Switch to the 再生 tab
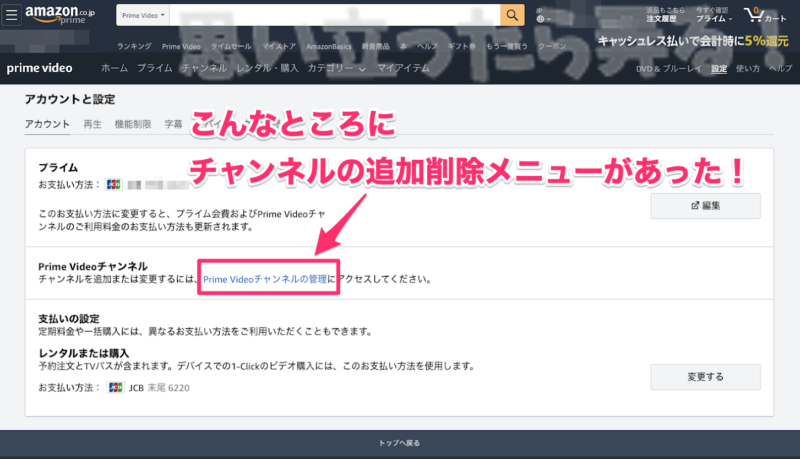The height and width of the screenshot is (459, 800). (92, 124)
